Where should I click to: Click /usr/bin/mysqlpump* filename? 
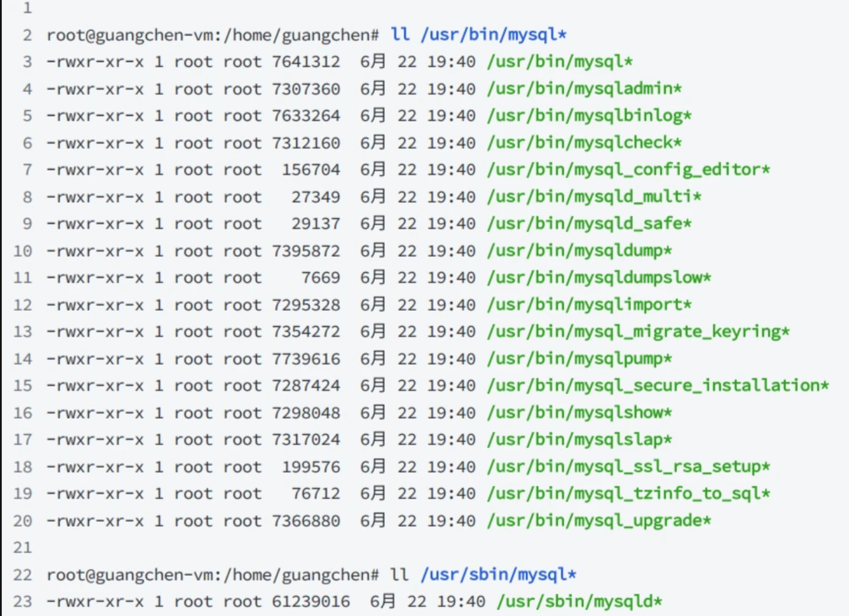pos(580,359)
